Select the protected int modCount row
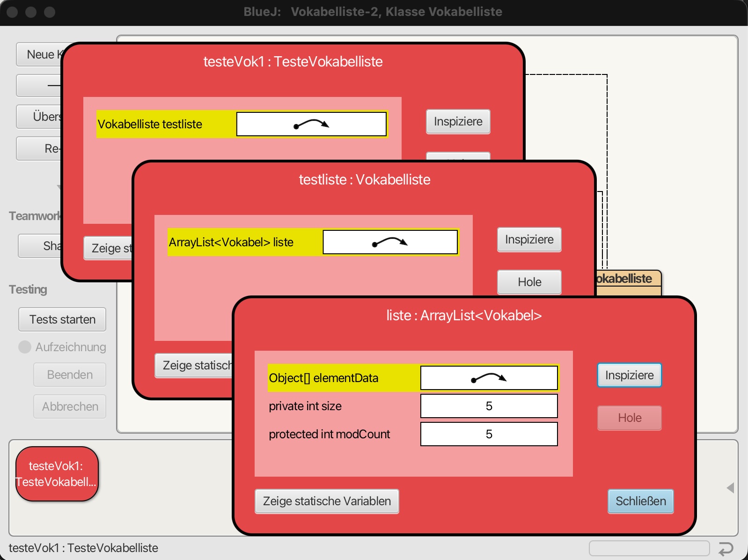 [413, 434]
